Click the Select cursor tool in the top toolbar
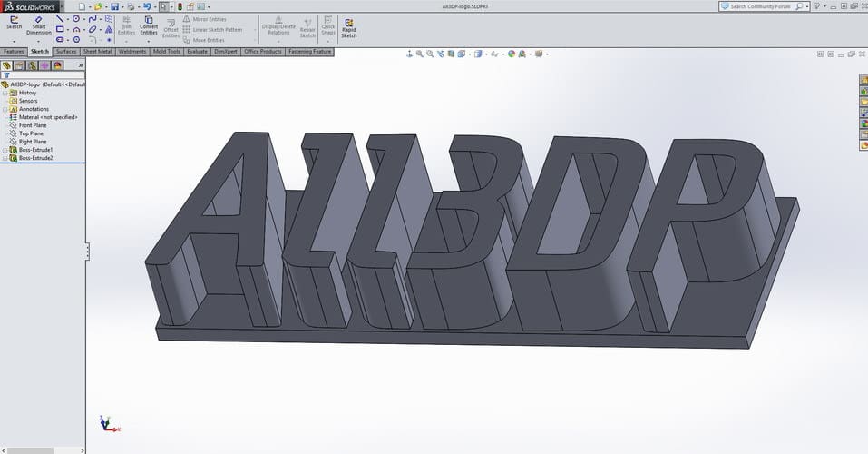This screenshot has height=454, width=868. click(x=164, y=6)
